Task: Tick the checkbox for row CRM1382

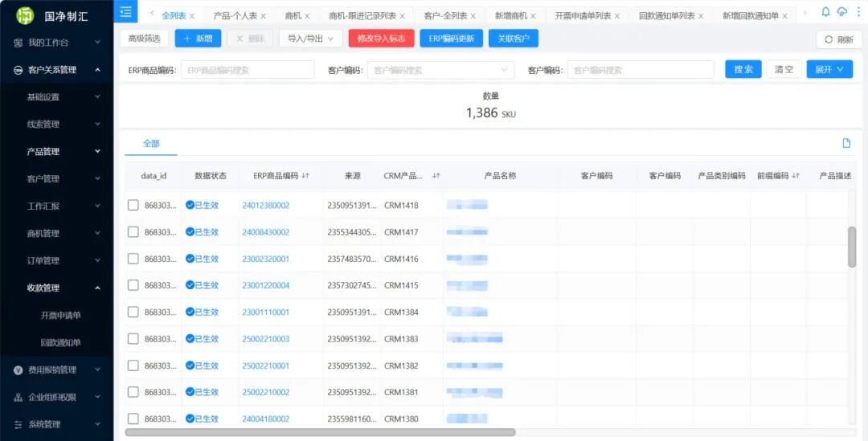Action: pos(133,365)
